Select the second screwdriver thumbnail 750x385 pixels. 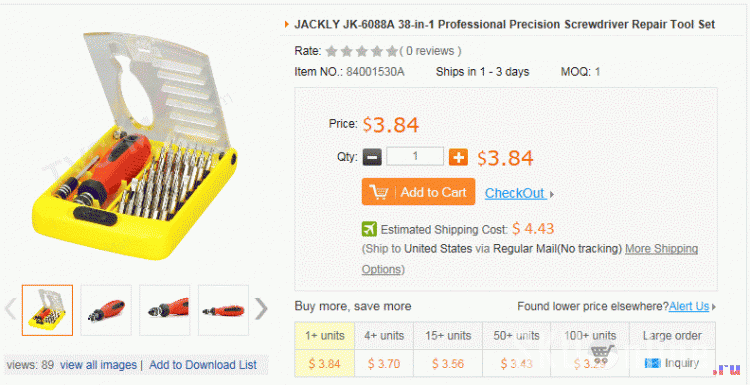point(106,310)
